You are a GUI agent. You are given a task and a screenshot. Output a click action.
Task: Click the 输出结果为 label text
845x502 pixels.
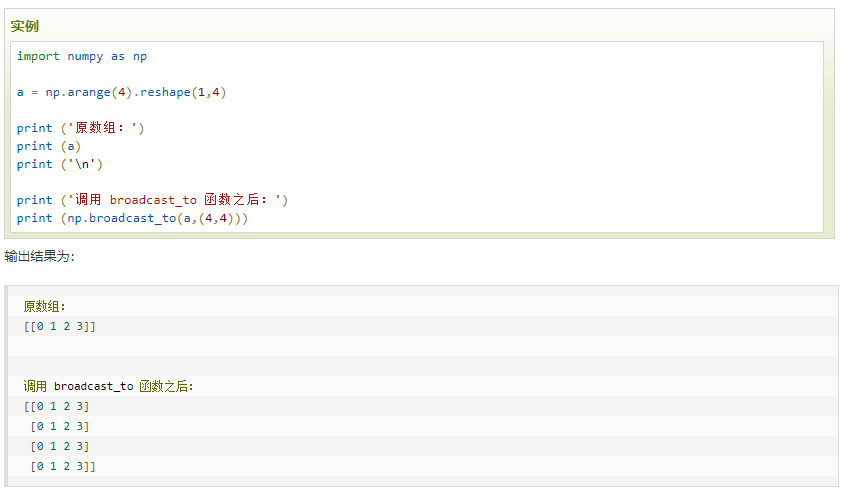pyautogui.click(x=39, y=256)
